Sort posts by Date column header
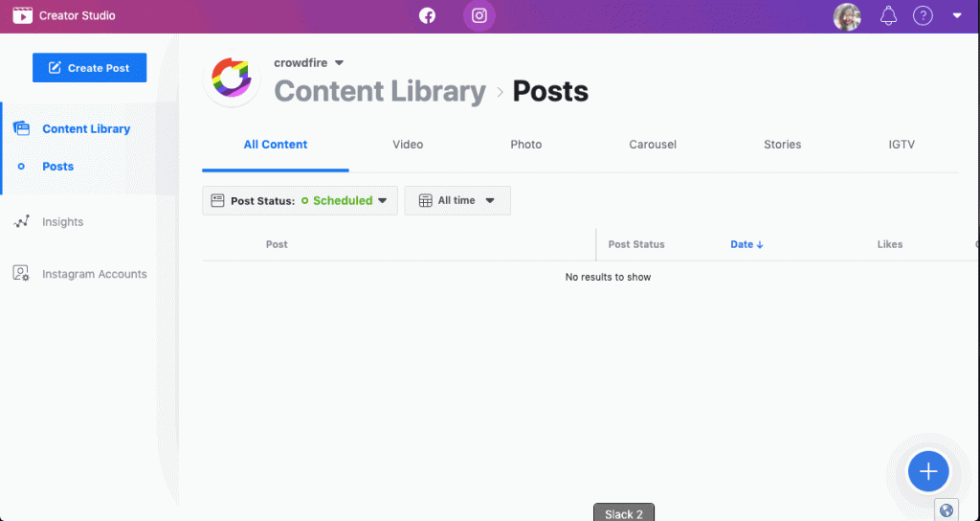The height and width of the screenshot is (521, 980). click(746, 244)
